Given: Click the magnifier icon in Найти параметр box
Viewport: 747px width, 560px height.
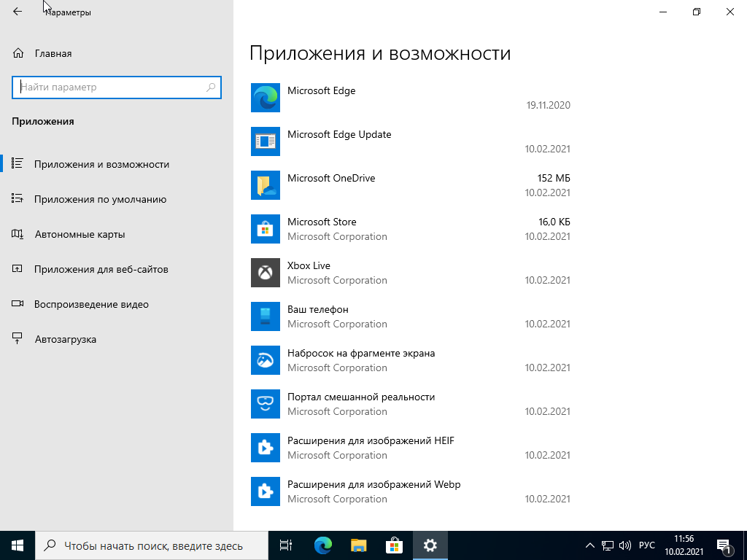Looking at the screenshot, I should [211, 87].
